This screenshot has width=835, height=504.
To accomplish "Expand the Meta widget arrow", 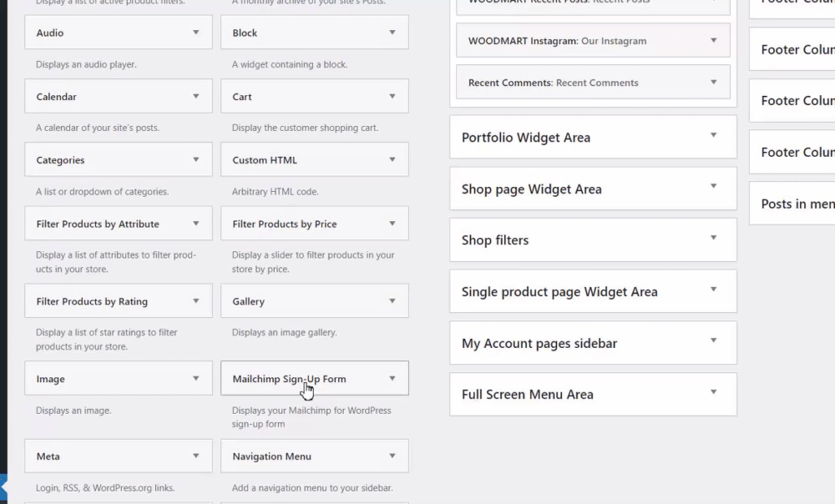I will coord(196,456).
